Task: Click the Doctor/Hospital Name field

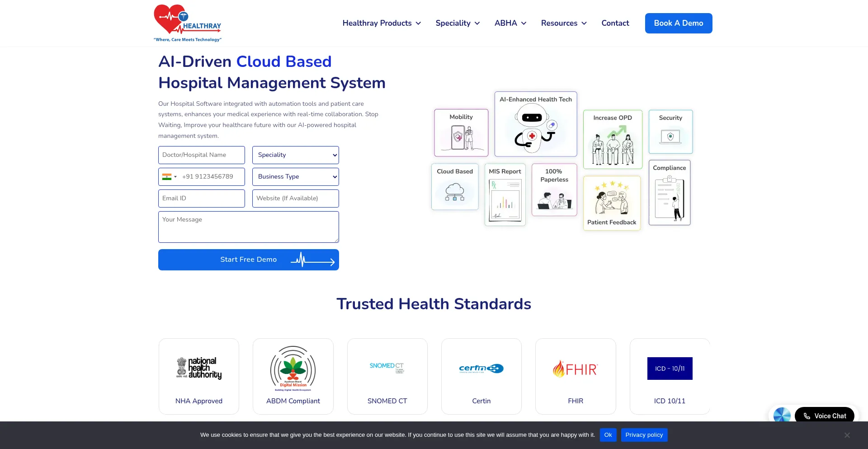Action: (201, 155)
